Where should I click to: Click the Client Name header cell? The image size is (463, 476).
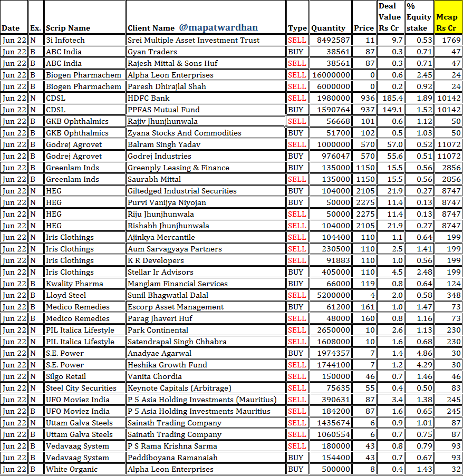[206, 17]
